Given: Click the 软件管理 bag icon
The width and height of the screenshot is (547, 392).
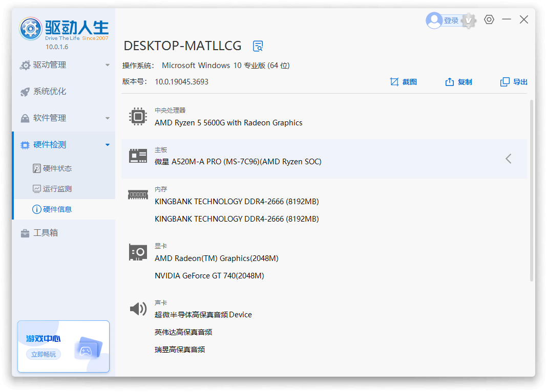Looking at the screenshot, I should 25,119.
